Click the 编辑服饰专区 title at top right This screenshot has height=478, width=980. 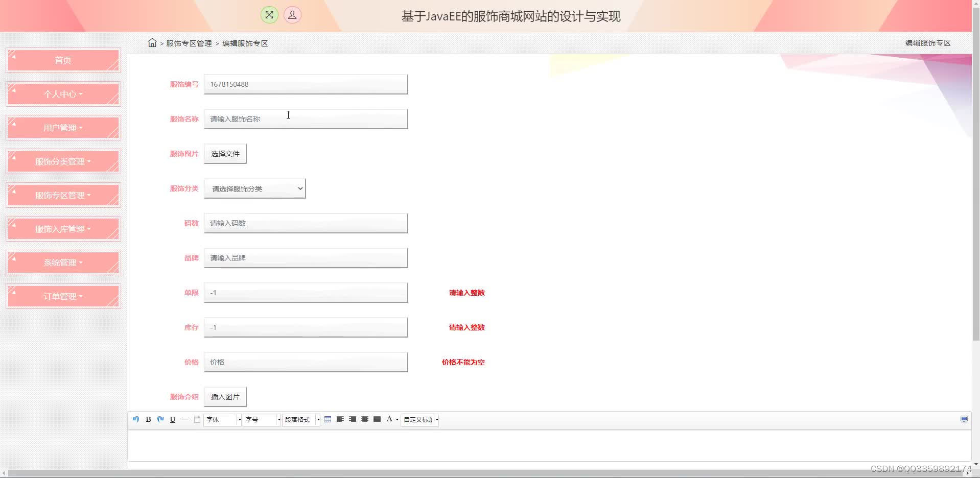click(928, 43)
